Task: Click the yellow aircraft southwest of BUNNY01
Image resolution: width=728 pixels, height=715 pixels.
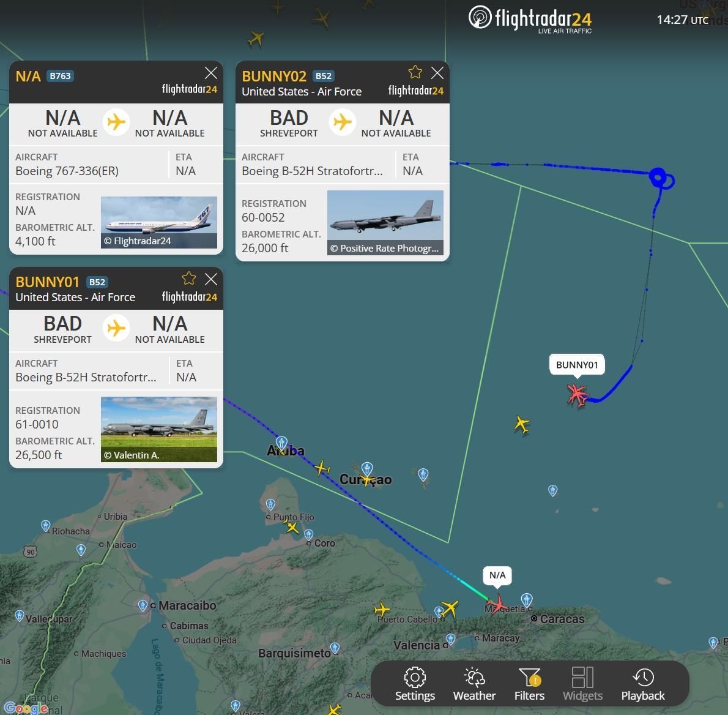Action: (x=522, y=425)
